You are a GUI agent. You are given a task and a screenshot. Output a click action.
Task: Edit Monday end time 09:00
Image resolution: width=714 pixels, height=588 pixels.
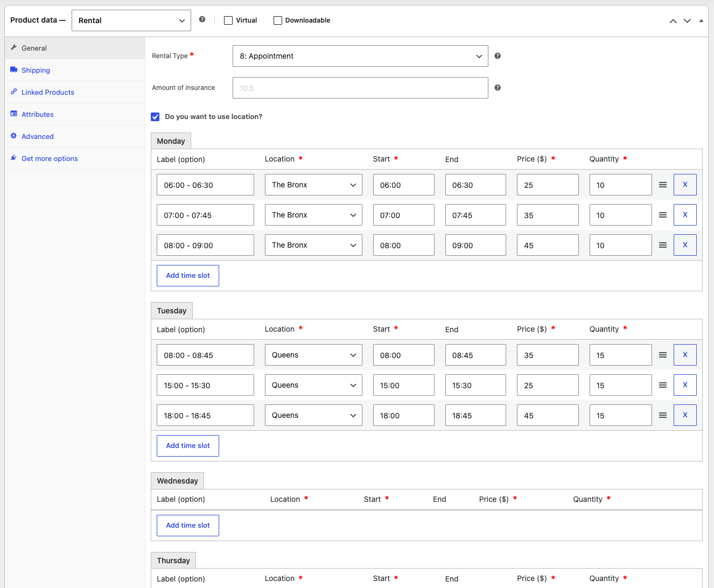click(475, 245)
